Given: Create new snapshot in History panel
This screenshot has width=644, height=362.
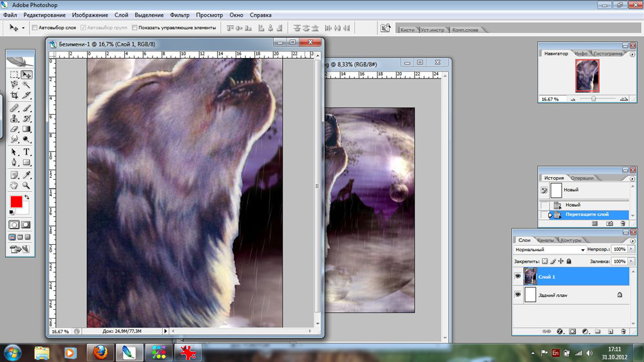Looking at the screenshot, I should coord(609,224).
